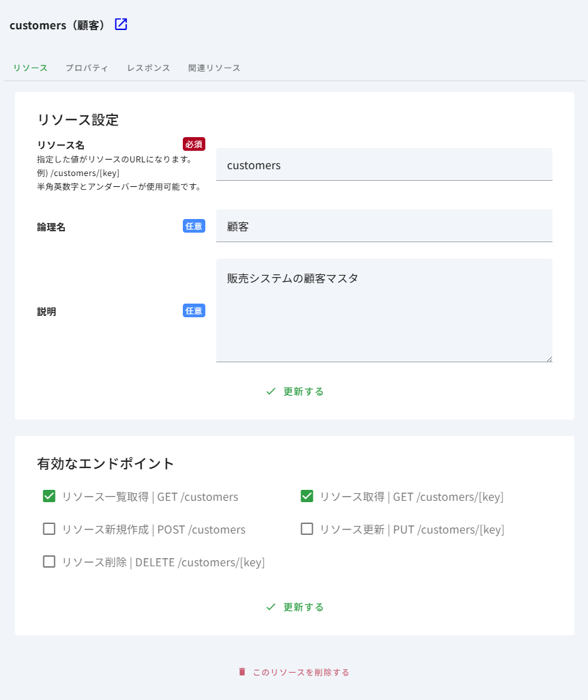Click into the 説明 description textarea
The image size is (588, 700).
tap(384, 310)
